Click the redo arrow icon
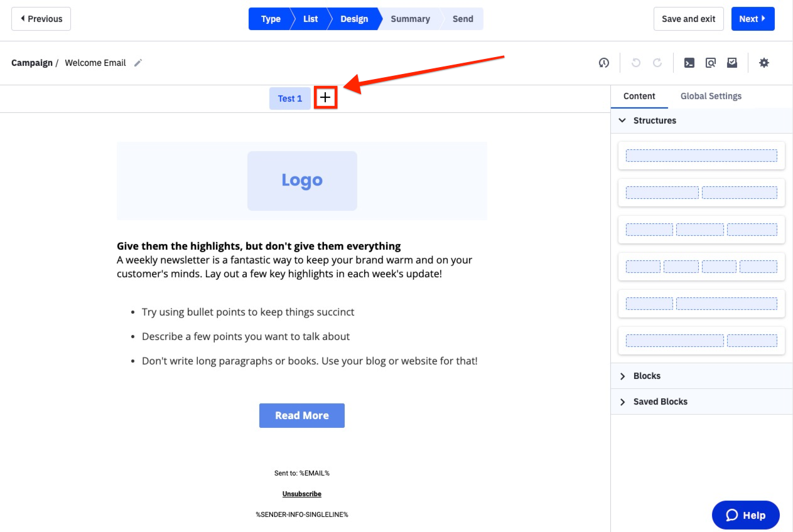793x532 pixels. tap(657, 63)
